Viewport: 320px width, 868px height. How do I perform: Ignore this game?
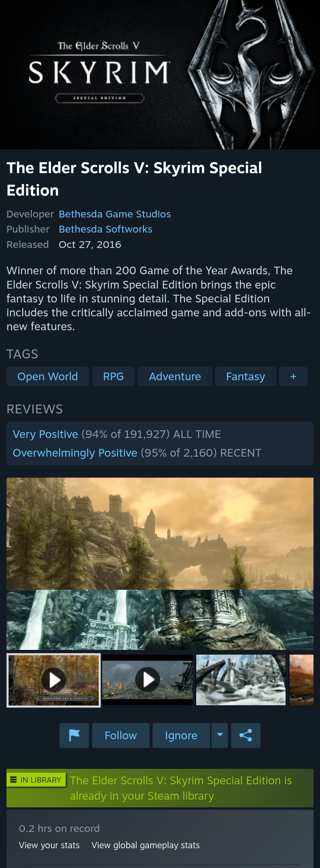tap(181, 735)
